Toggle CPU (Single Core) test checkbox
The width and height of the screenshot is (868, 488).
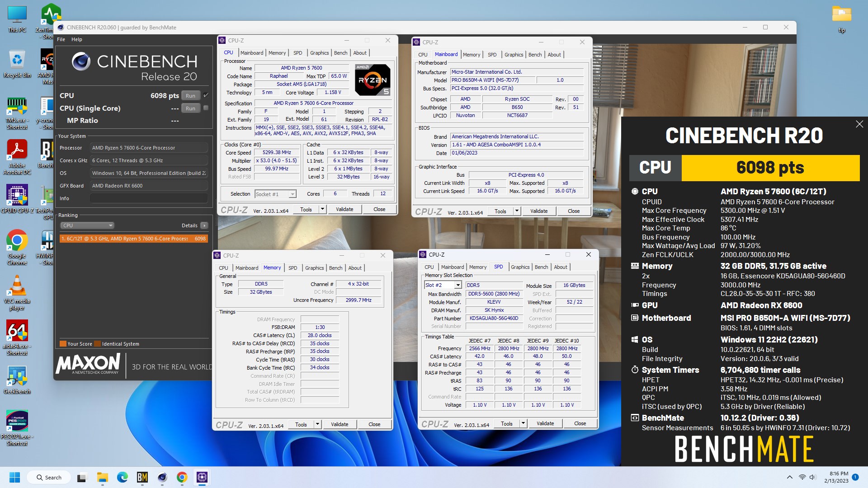click(206, 108)
